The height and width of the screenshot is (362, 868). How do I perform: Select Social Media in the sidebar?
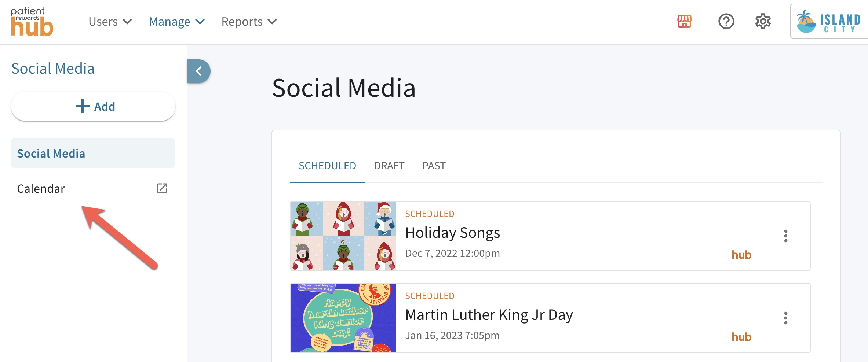[93, 153]
